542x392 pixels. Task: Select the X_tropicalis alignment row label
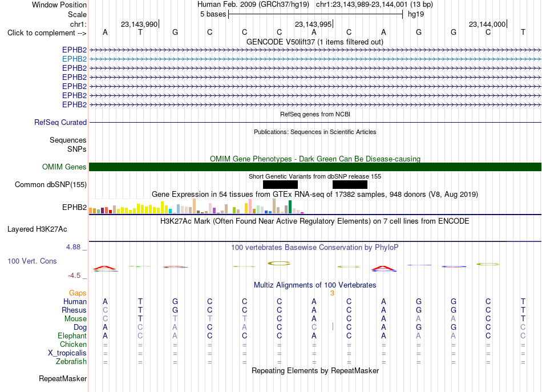(67, 353)
